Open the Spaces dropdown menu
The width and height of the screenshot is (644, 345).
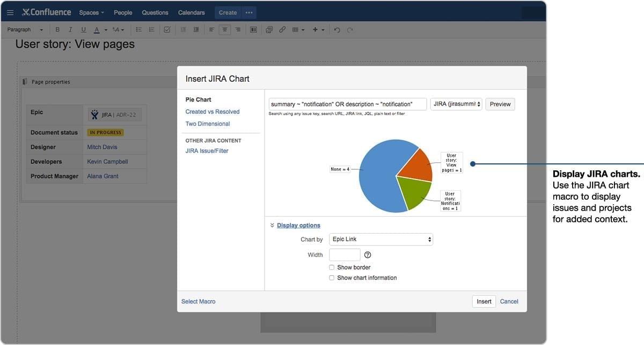coord(91,12)
